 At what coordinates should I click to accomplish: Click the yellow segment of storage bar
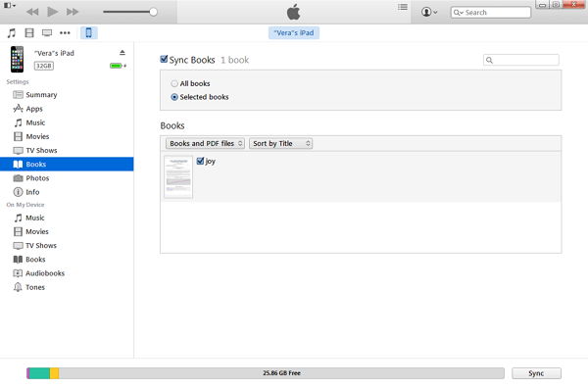pos(54,373)
